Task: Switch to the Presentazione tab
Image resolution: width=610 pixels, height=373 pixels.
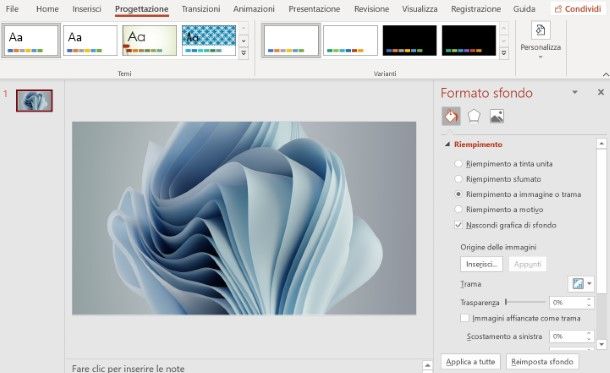Action: click(x=314, y=9)
